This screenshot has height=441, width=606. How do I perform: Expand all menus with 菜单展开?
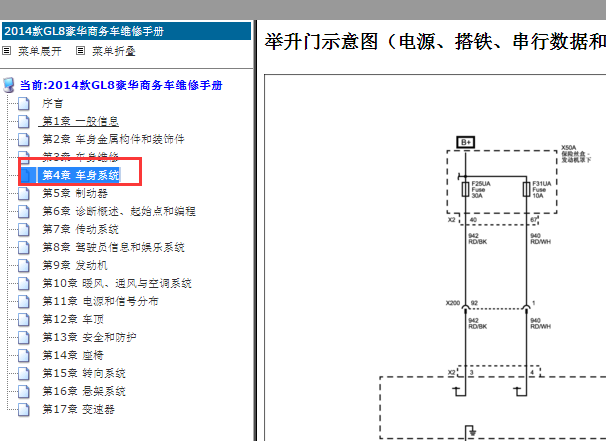(x=40, y=51)
